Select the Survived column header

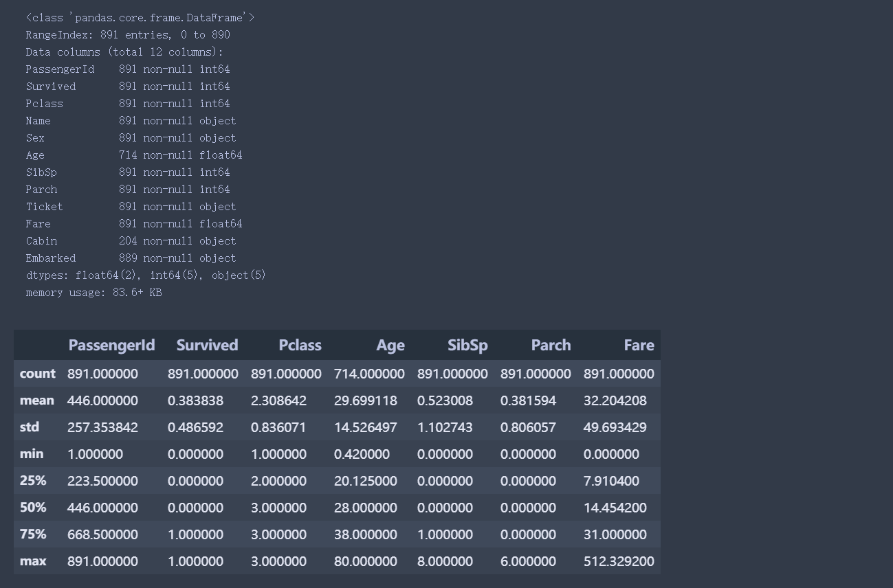click(207, 345)
